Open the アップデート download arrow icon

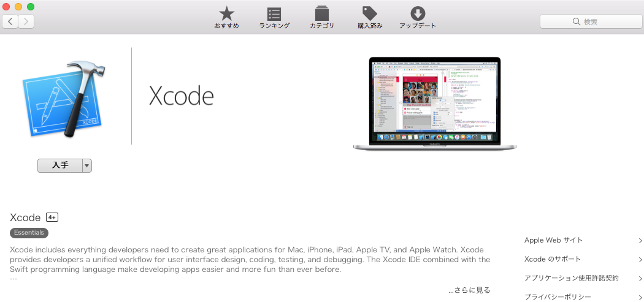418,13
